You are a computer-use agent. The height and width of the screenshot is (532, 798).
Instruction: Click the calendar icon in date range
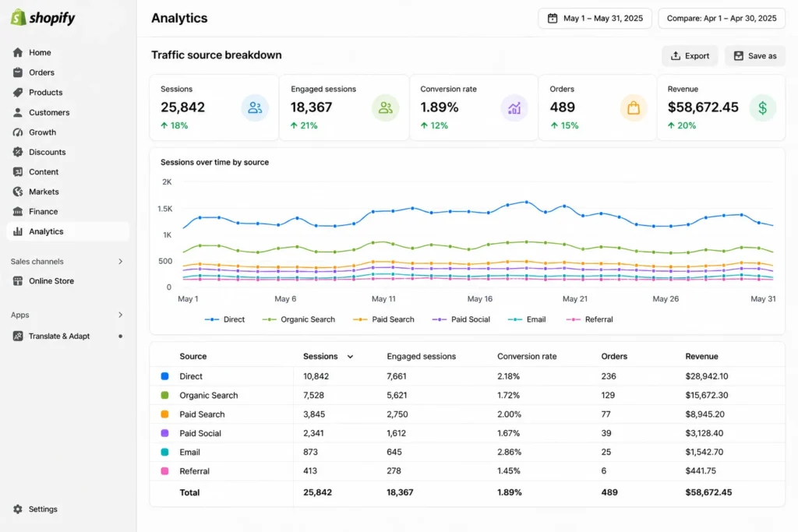click(x=553, y=19)
